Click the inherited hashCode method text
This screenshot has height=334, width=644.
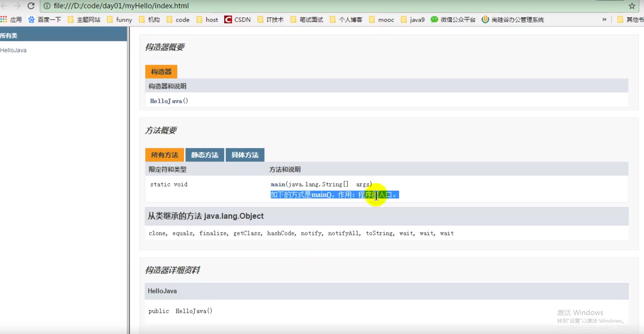[x=280, y=233]
